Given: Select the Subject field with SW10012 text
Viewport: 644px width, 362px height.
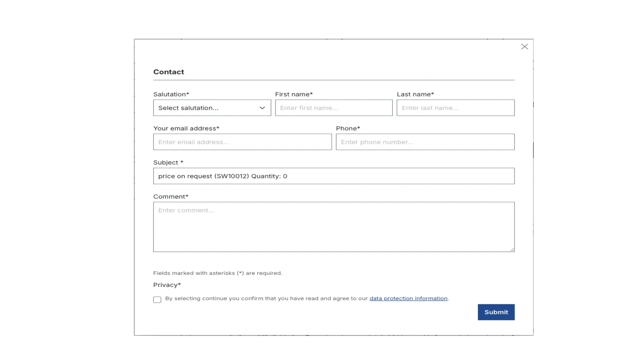Looking at the screenshot, I should (333, 176).
